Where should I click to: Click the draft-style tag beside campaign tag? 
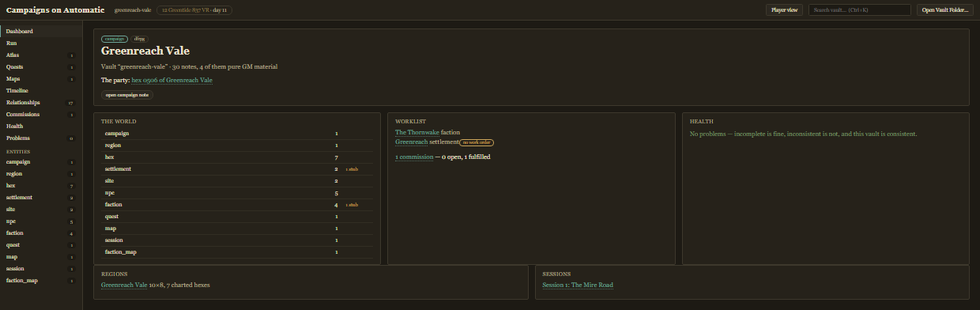pos(139,38)
